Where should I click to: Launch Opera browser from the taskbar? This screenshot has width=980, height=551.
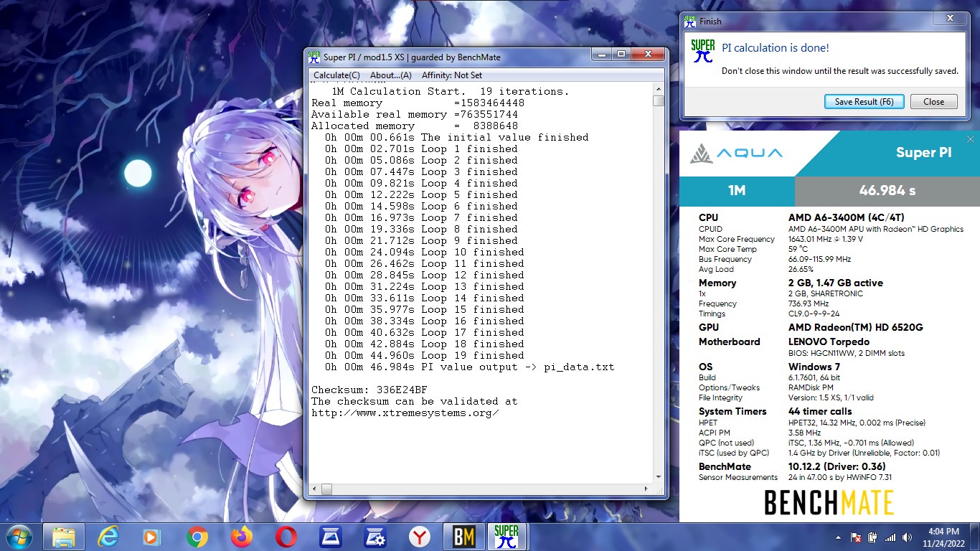286,537
